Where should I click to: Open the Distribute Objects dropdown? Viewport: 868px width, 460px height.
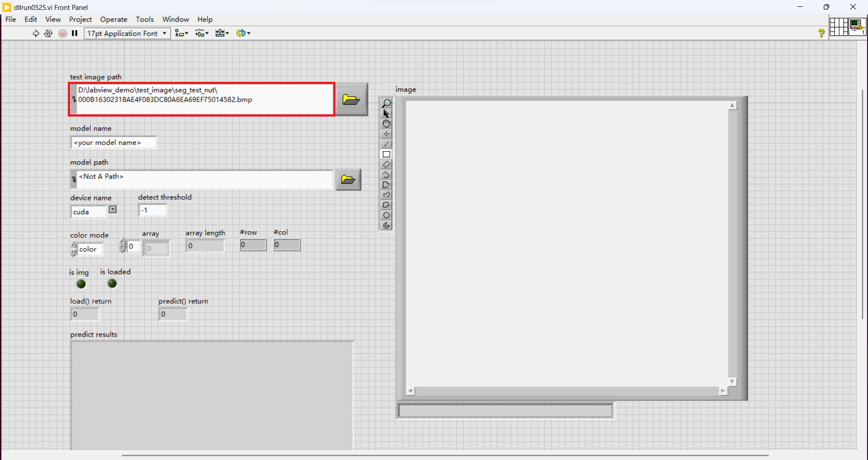point(202,33)
